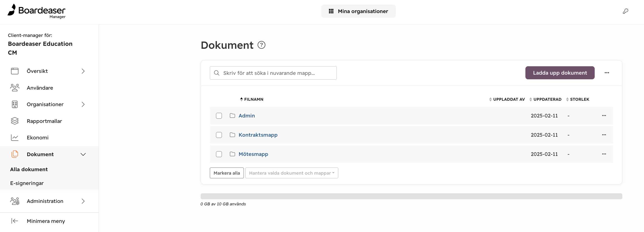Open Ekonomi in sidebar
This screenshot has width=644, height=232.
(x=49, y=138)
